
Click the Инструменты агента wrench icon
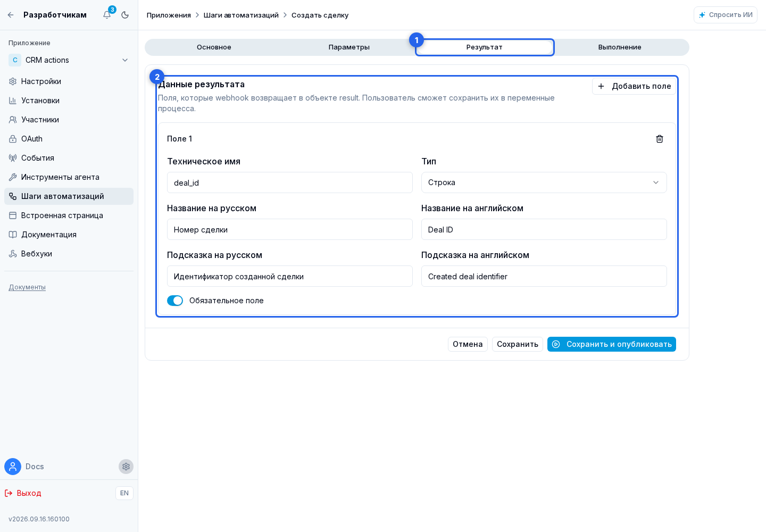(13, 177)
